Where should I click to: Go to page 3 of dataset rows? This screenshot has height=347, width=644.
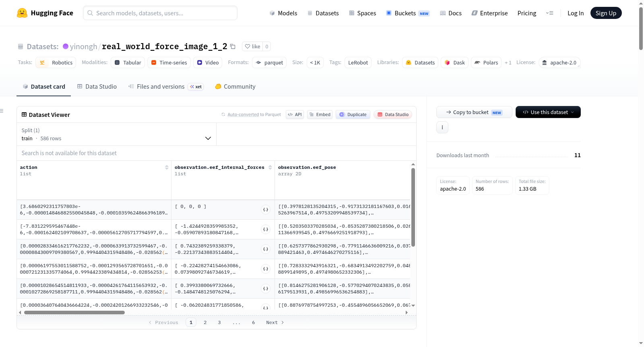coord(219,322)
